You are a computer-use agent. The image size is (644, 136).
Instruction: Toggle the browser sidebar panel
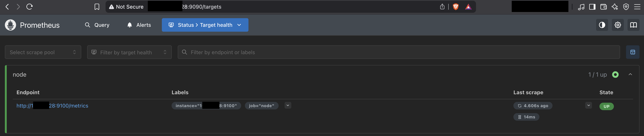(x=592, y=7)
